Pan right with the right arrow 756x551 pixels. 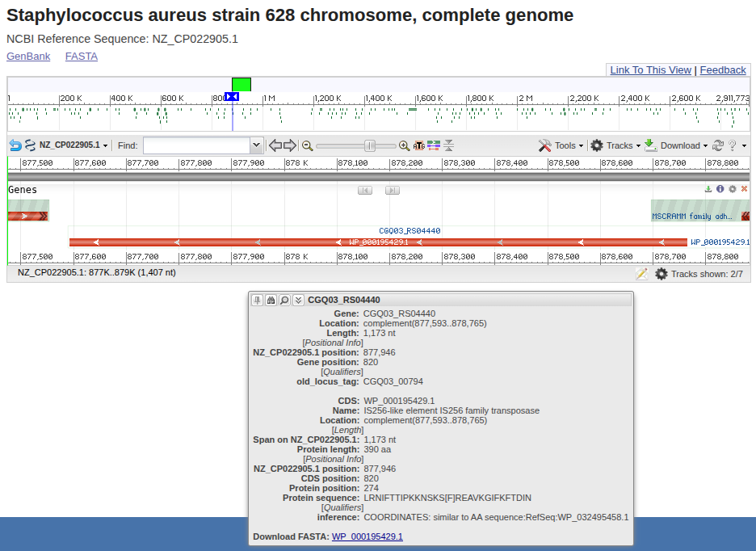pos(290,145)
